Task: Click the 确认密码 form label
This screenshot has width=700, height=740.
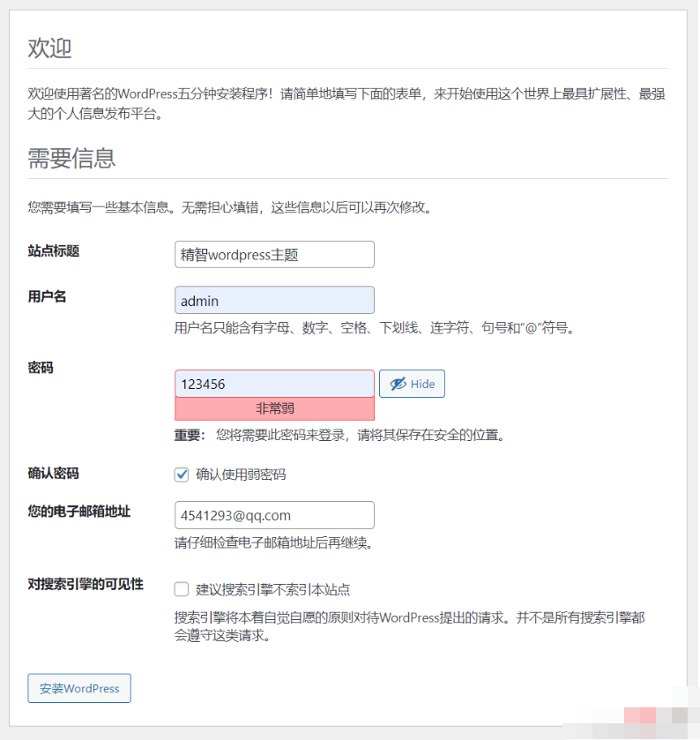Action: tap(54, 474)
